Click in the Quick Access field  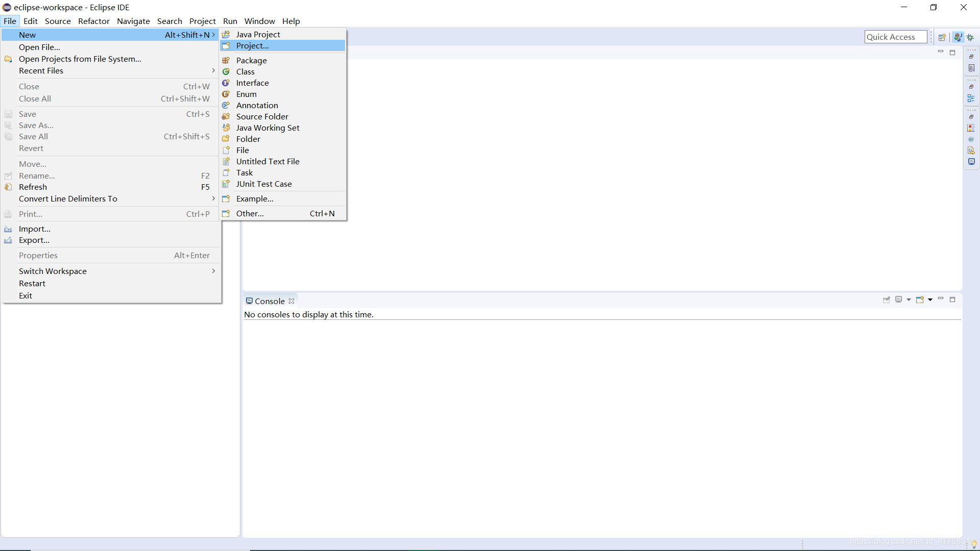(x=895, y=37)
